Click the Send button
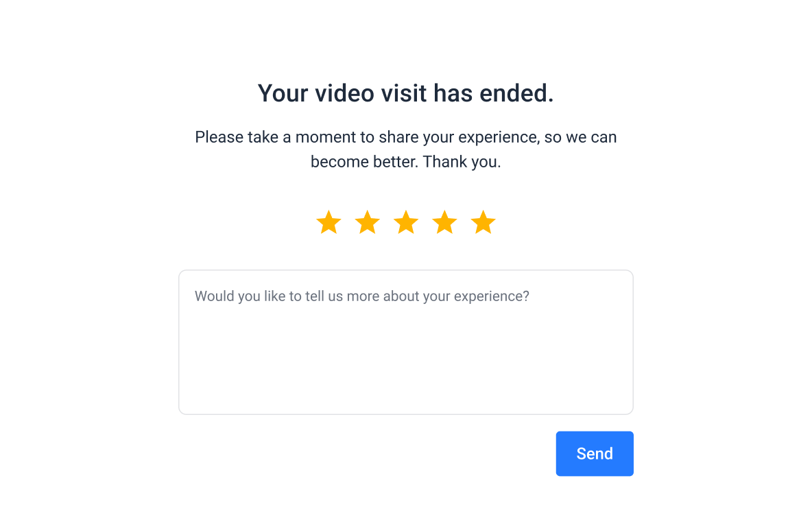The image size is (812, 524). tap(594, 453)
